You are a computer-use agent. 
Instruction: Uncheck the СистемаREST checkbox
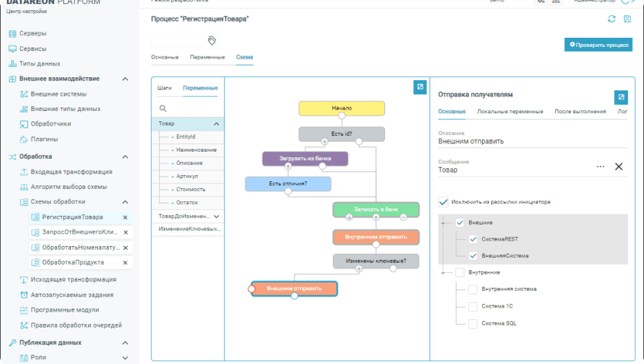click(472, 239)
